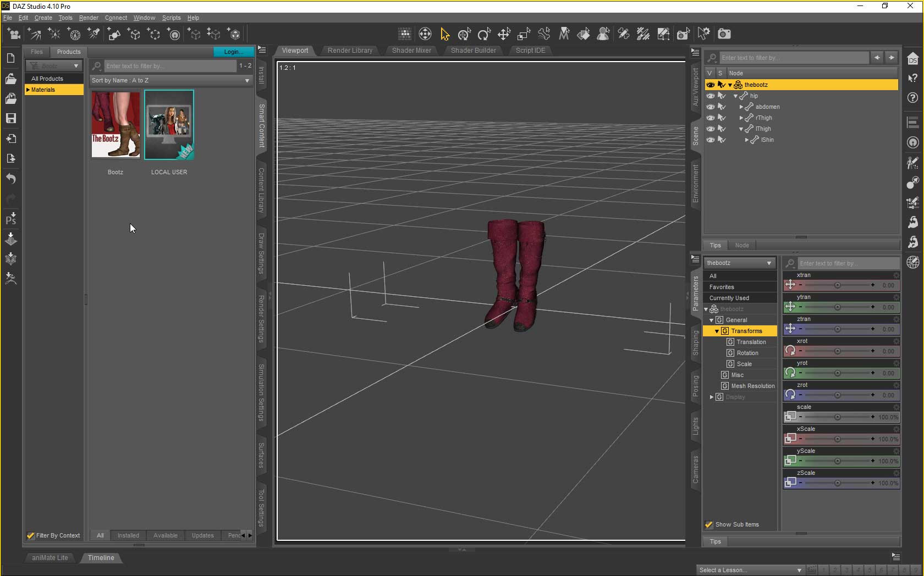
Task: Uncheck Show Sub Items checkbox
Action: (x=709, y=524)
